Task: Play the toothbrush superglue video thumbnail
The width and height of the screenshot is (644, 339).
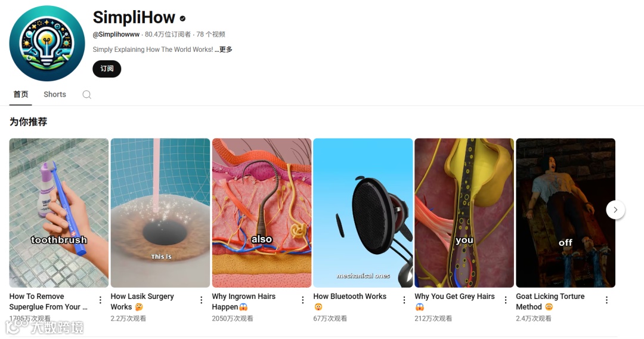Action: tap(58, 213)
